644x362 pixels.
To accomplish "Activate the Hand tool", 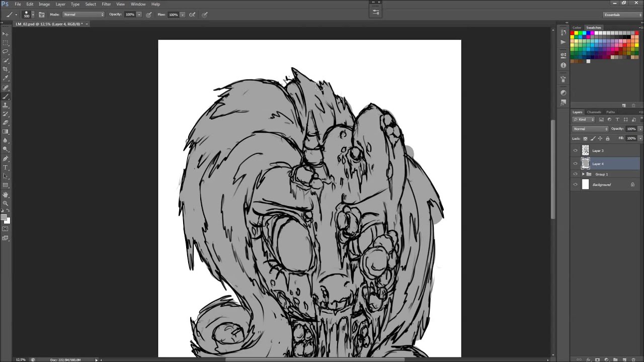I will 6,195.
